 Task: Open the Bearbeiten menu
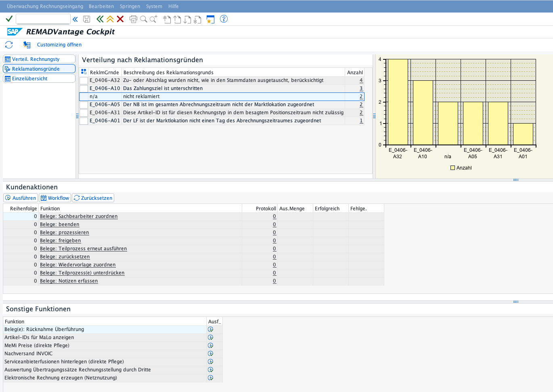(101, 6)
